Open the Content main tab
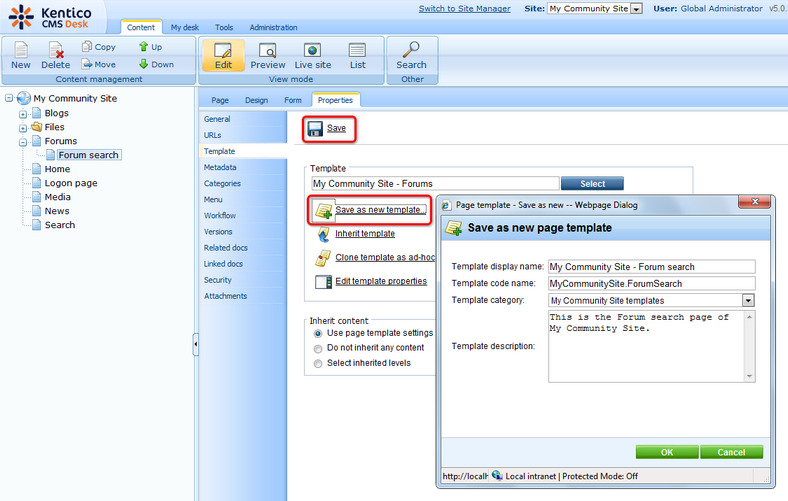The width and height of the screenshot is (788, 501). click(x=141, y=27)
